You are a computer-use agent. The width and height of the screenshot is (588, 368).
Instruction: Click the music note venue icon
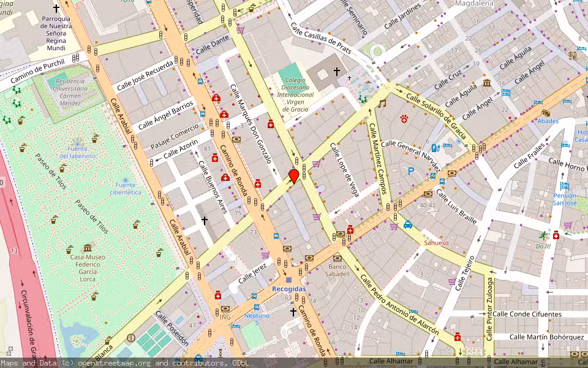[382, 103]
